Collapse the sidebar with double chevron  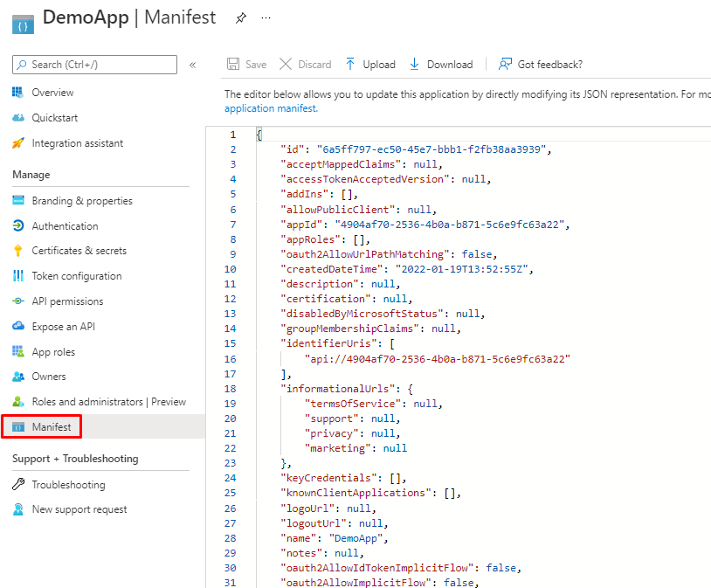[x=192, y=65]
